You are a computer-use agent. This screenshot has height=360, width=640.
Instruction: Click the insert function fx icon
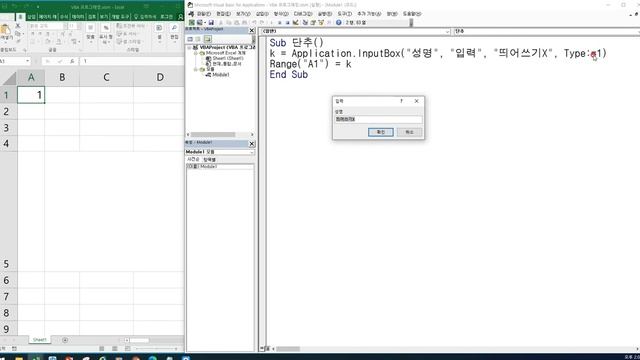click(72, 61)
